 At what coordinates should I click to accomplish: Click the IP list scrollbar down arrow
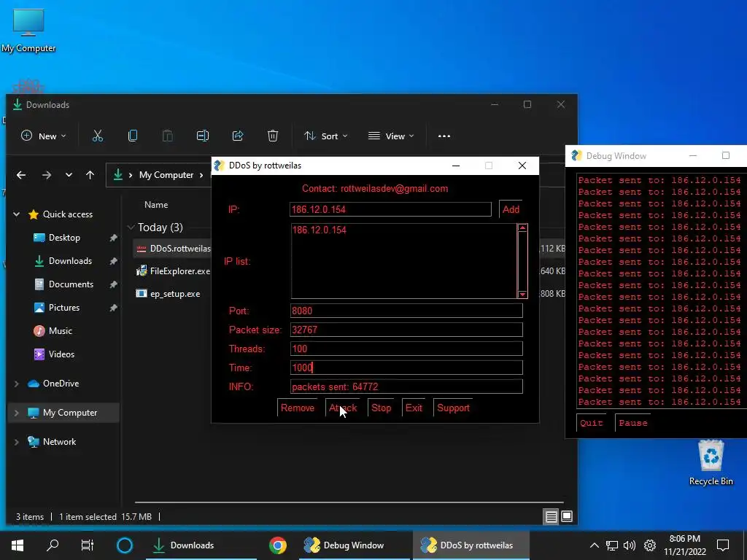522,295
